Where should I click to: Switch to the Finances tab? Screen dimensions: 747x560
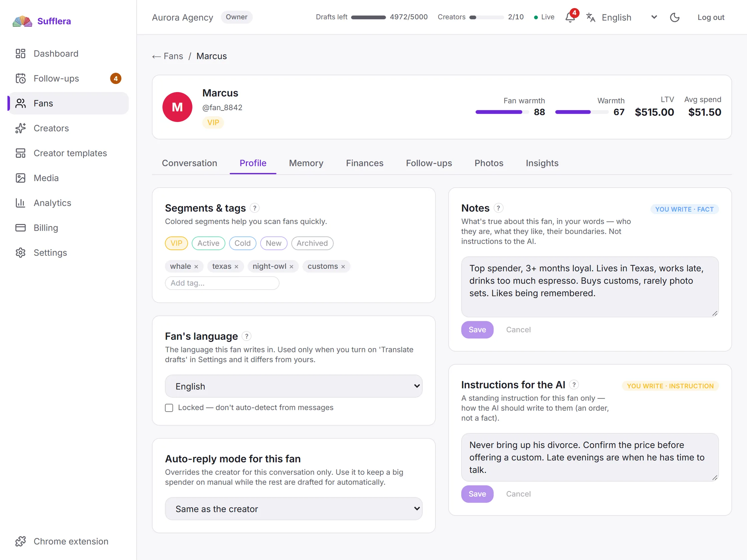tap(364, 163)
